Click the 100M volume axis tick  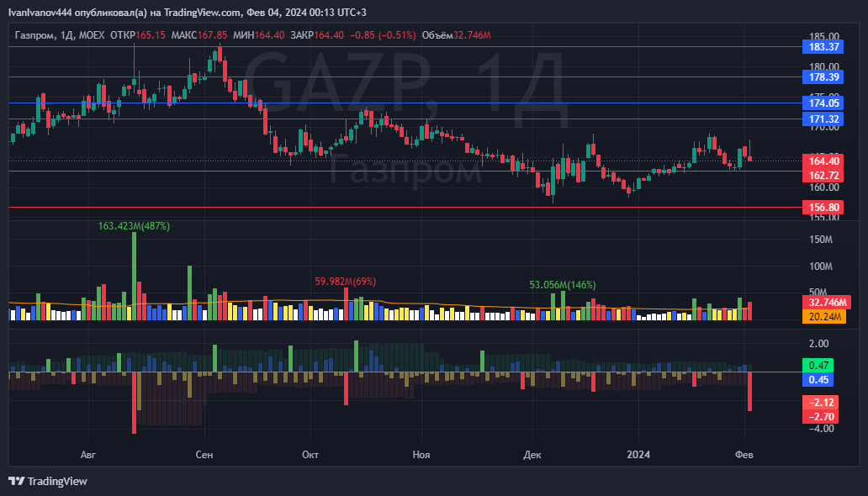820,266
